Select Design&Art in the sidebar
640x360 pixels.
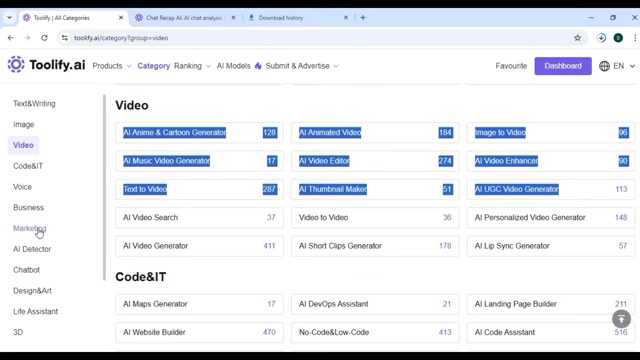(x=32, y=291)
